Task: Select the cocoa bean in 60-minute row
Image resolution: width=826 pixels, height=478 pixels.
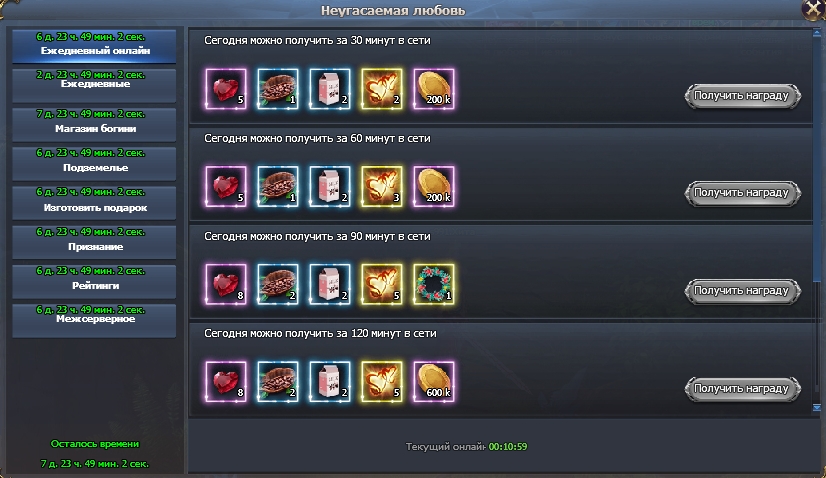Action: tap(278, 187)
